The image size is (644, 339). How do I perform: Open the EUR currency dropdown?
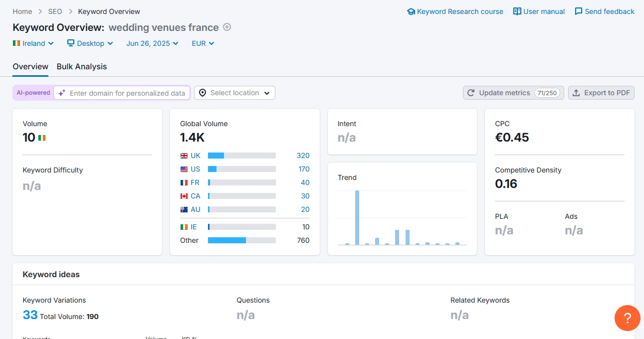(203, 43)
